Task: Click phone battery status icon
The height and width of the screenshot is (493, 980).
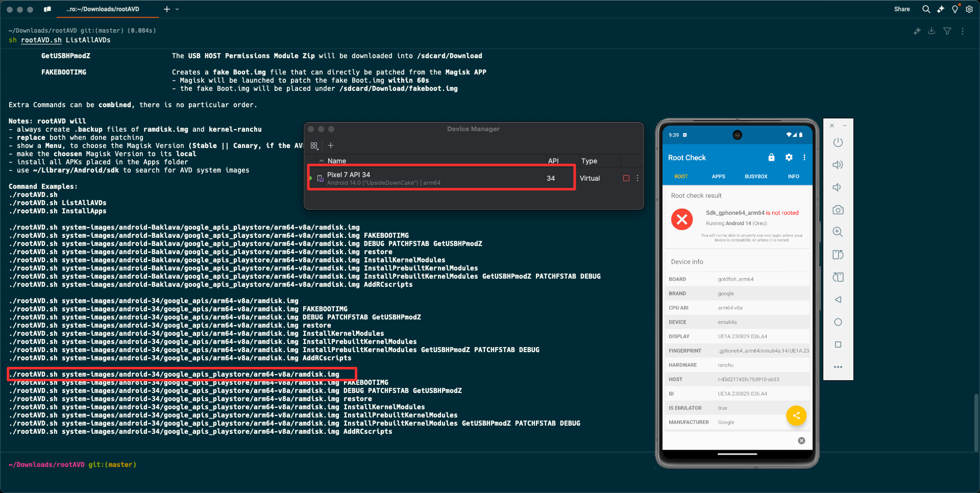Action: pyautogui.click(x=801, y=135)
